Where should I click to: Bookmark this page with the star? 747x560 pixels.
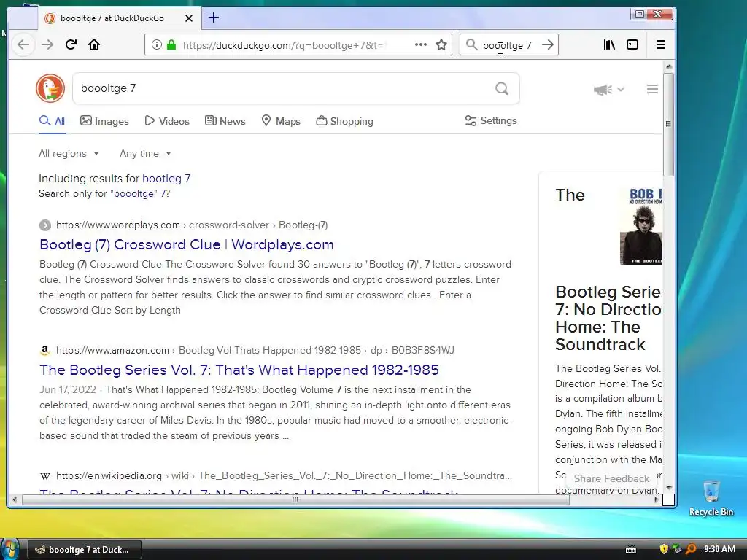click(441, 44)
